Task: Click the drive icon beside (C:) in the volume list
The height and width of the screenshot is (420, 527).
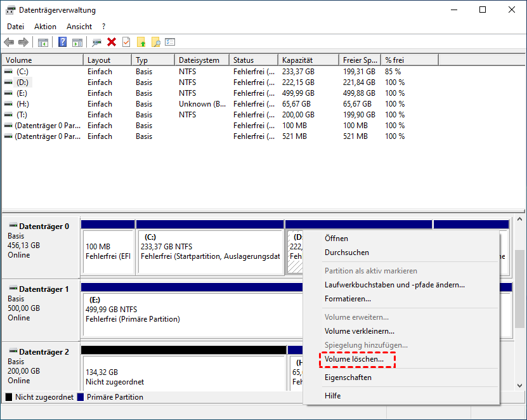Action: pos(8,72)
